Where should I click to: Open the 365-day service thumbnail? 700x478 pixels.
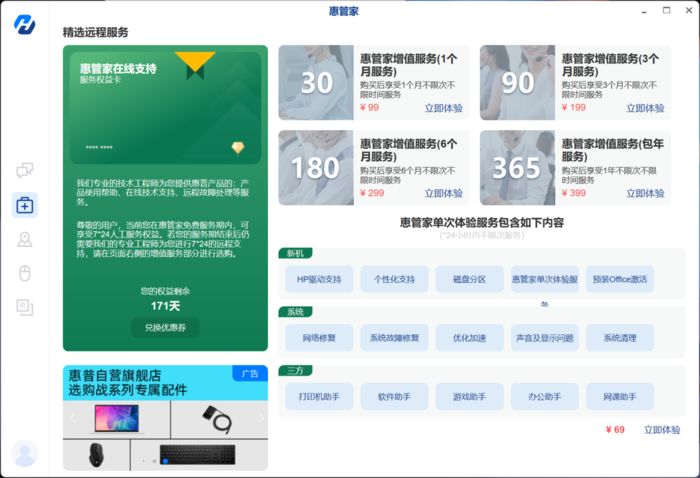click(517, 168)
